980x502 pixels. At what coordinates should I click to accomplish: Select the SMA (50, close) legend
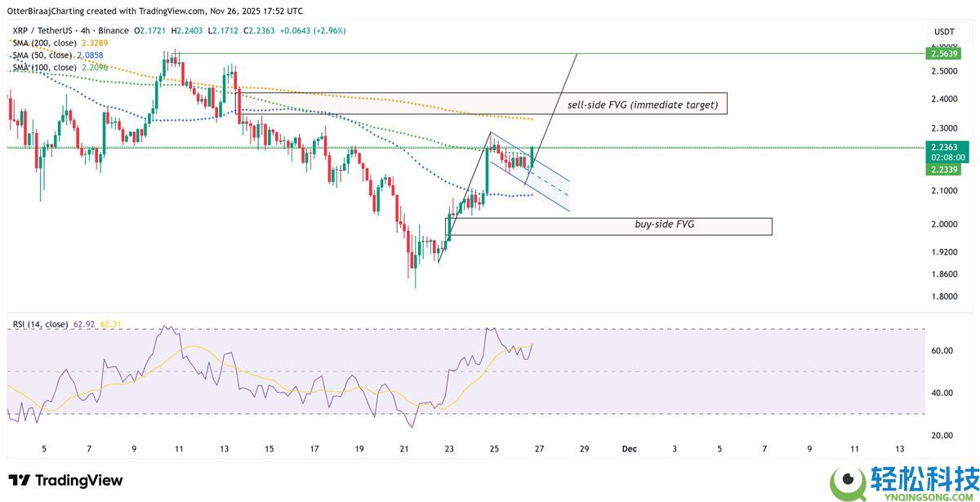click(x=43, y=55)
